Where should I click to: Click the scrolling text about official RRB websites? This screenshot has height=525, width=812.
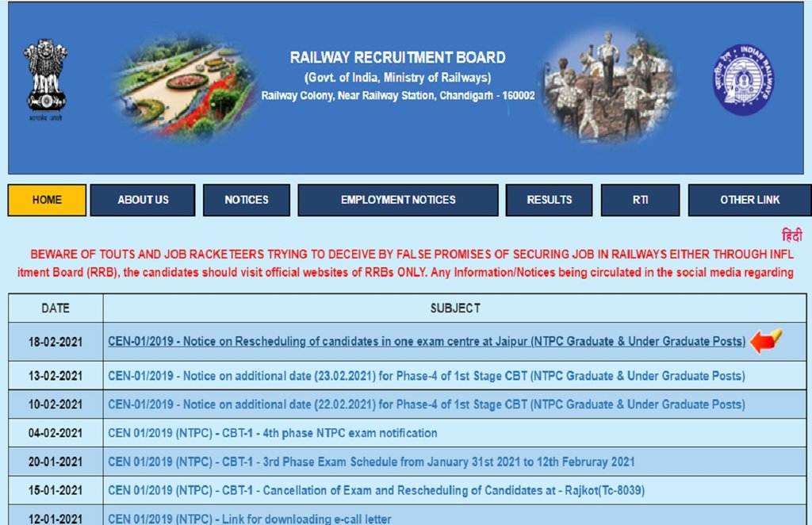405,272
